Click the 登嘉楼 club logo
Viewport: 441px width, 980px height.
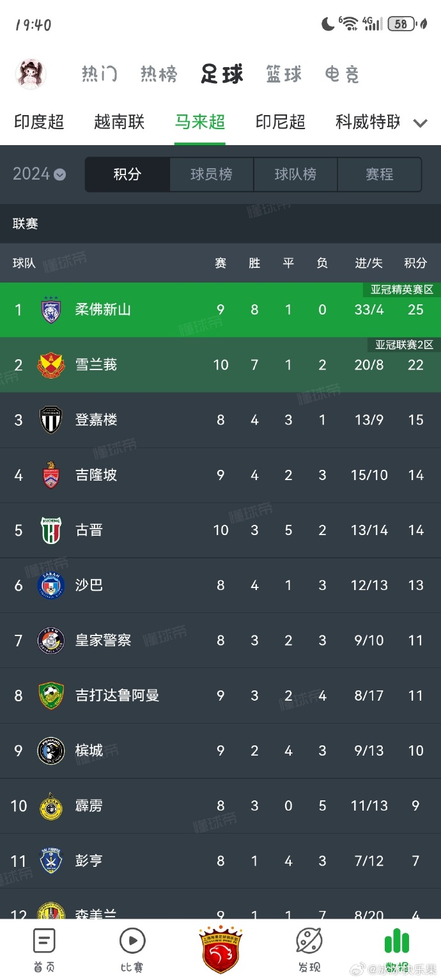(x=51, y=420)
